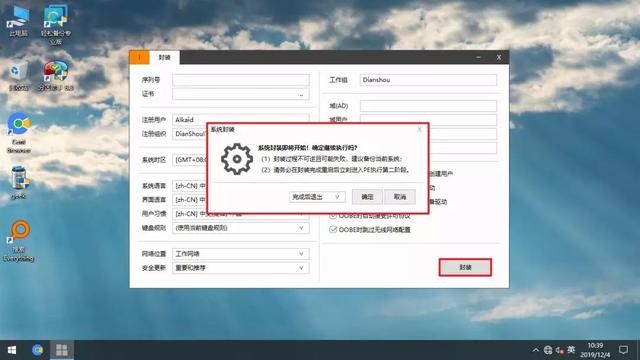Select the 封装 tab in title bar
The width and height of the screenshot is (640, 360).
click(164, 57)
